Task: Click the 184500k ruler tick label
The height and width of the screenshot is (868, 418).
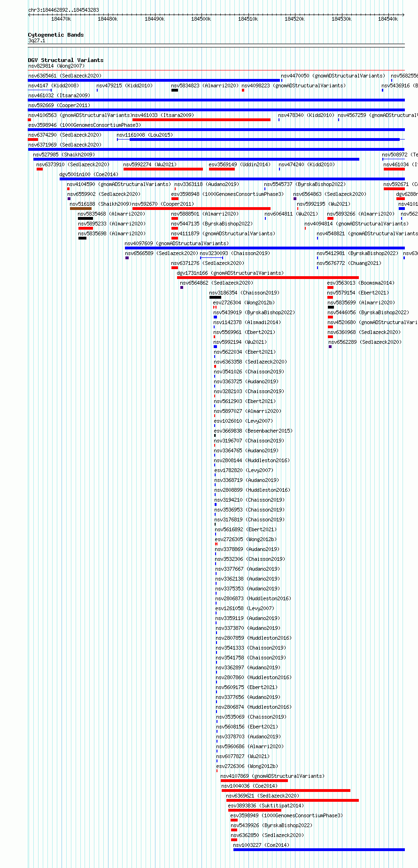Action: 201,19
